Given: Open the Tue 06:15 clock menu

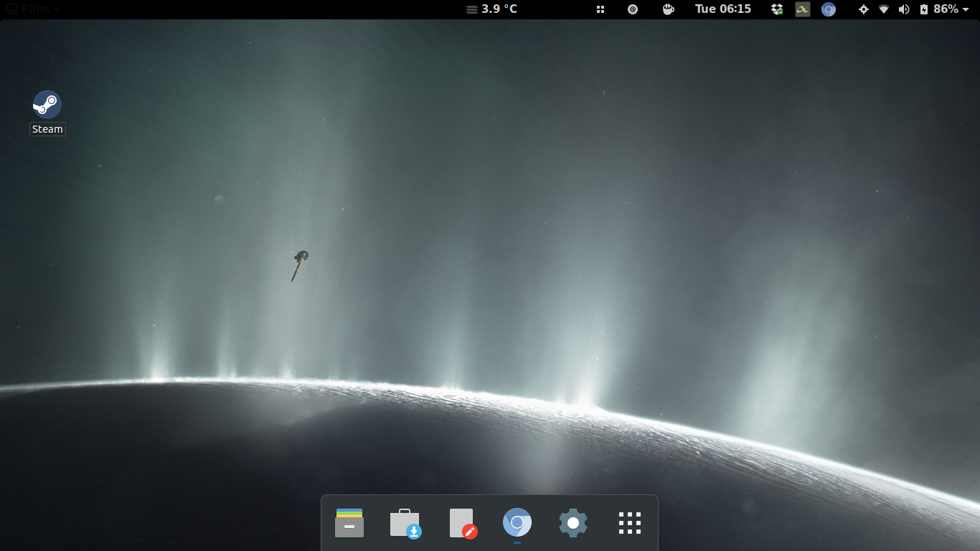Looking at the screenshot, I should (x=722, y=9).
